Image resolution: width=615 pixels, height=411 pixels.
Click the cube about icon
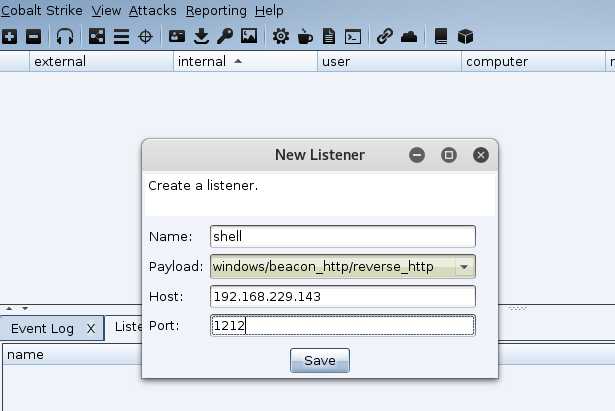tap(466, 37)
